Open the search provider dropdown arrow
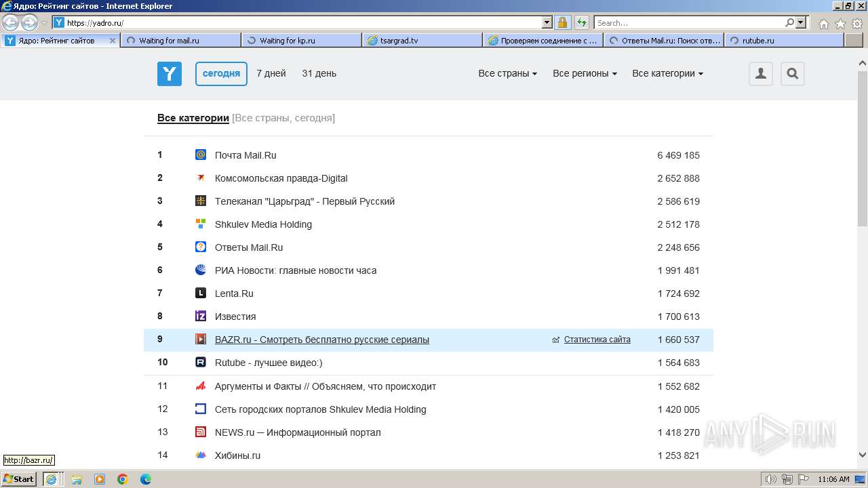 tap(801, 22)
